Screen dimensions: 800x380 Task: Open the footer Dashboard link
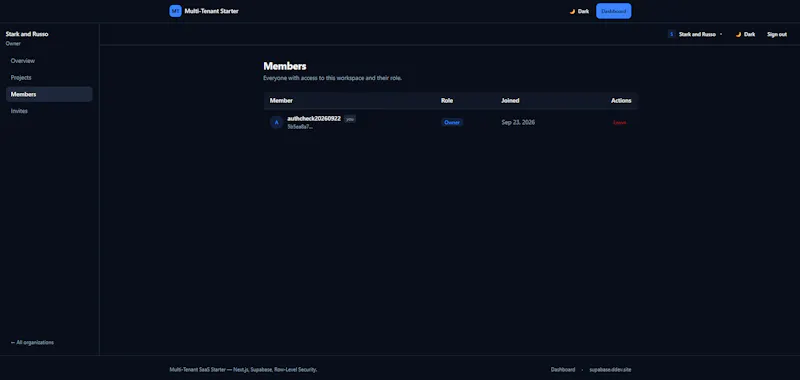(x=563, y=369)
